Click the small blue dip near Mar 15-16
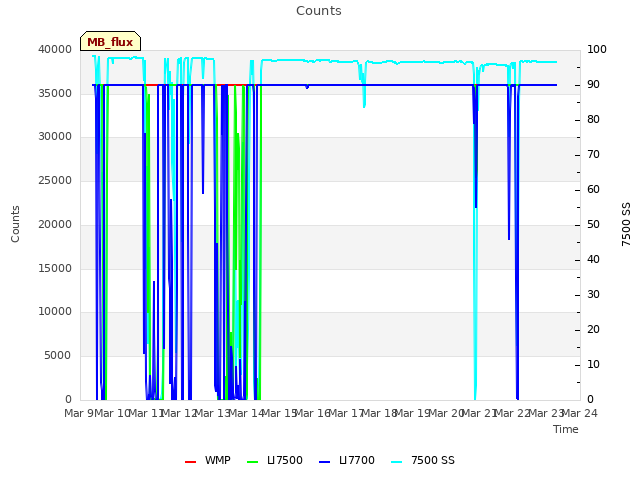 point(307,87)
